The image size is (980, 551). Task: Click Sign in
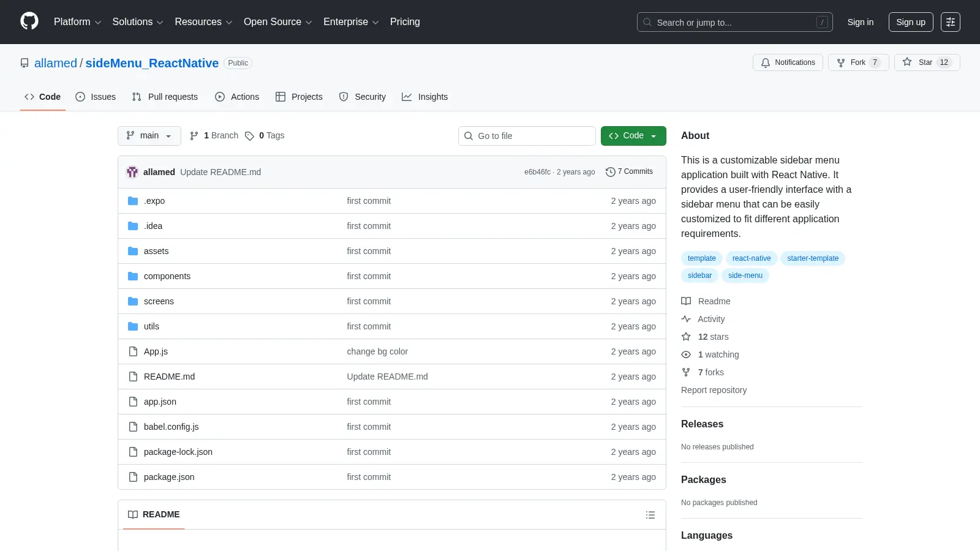coord(861,22)
